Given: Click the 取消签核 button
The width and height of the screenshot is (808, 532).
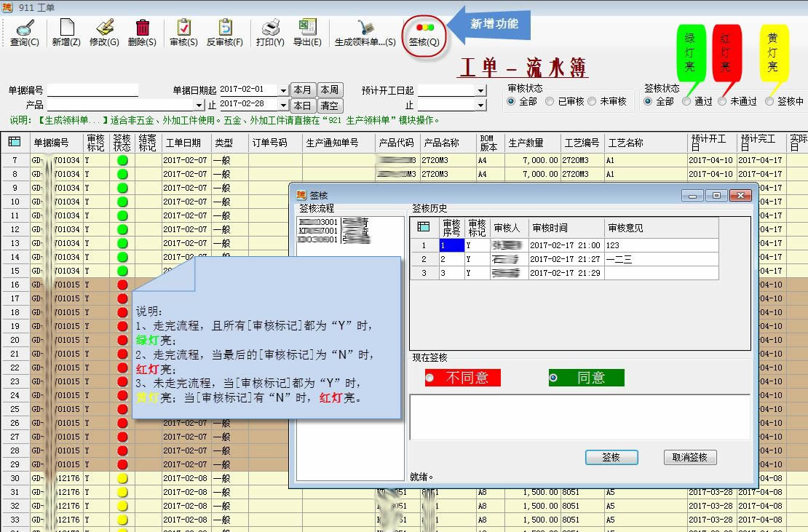Looking at the screenshot, I should [x=689, y=457].
